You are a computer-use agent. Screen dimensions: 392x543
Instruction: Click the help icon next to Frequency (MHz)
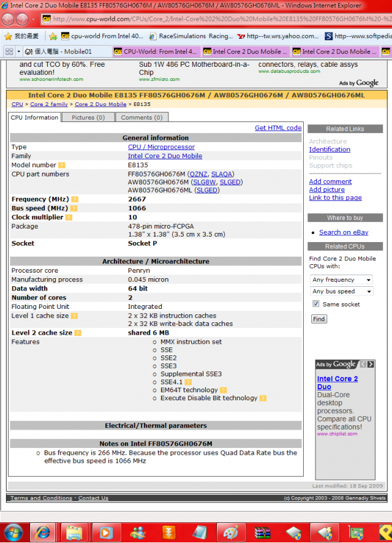[75, 199]
